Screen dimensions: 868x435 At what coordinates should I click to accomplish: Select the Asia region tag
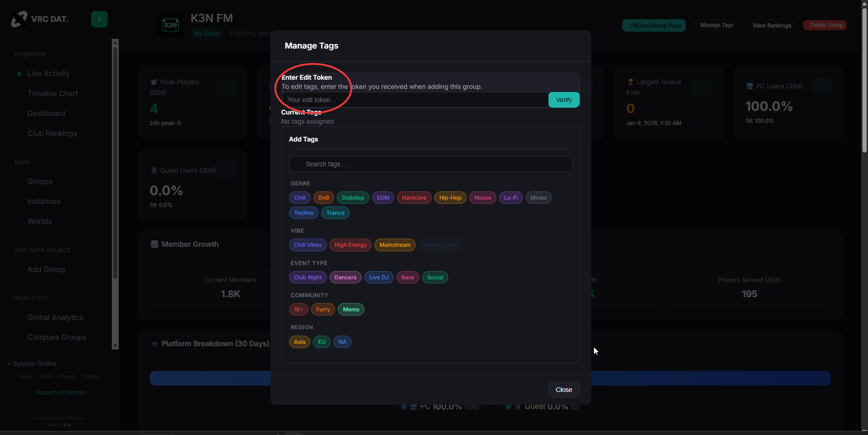pyautogui.click(x=299, y=342)
